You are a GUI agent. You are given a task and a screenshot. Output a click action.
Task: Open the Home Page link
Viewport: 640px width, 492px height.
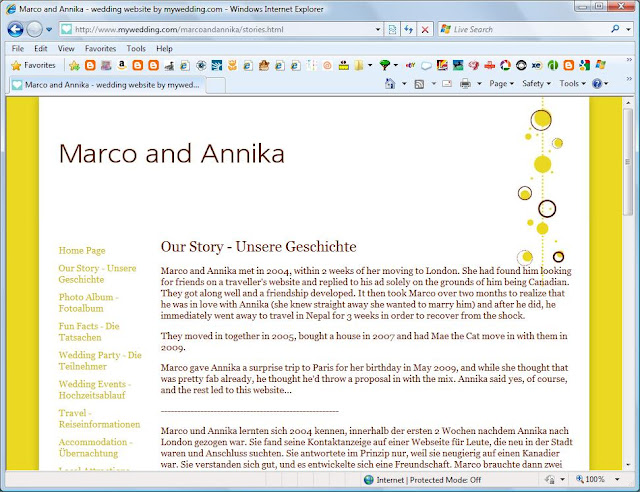click(x=82, y=250)
